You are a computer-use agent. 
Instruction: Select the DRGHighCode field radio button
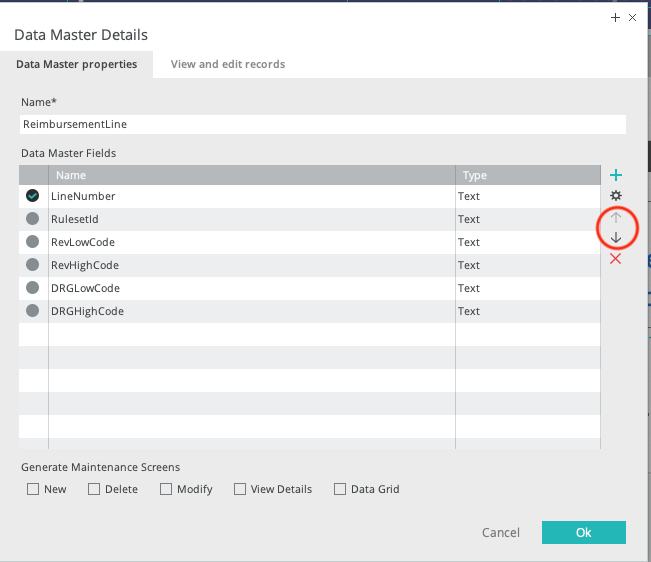(x=33, y=311)
